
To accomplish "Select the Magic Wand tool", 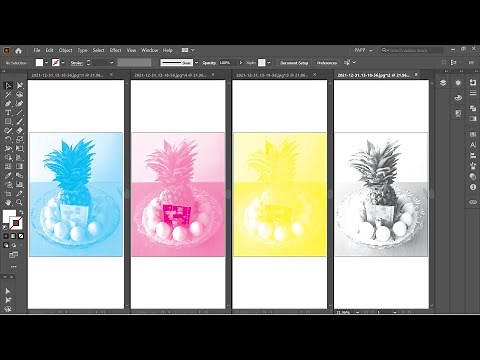I will pos(8,95).
